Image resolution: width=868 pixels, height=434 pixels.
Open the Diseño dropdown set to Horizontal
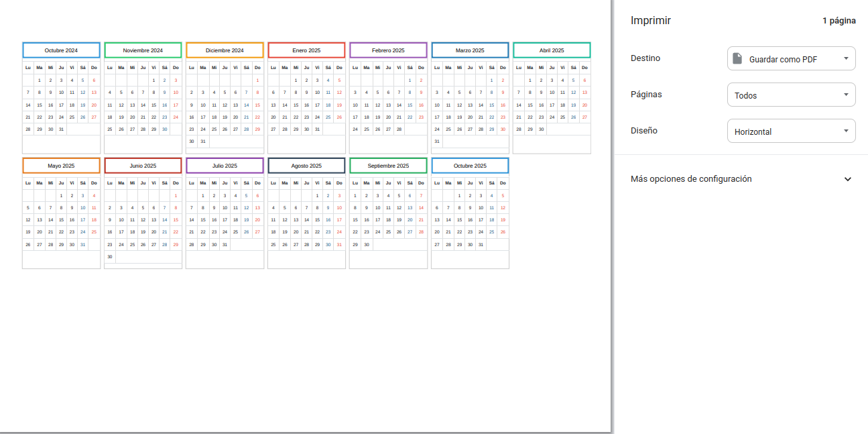791,131
